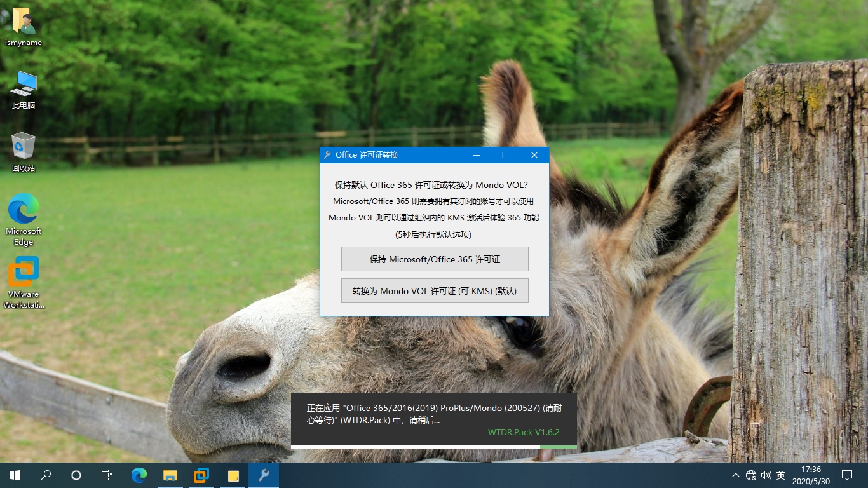Open Task View in taskbar
The height and width of the screenshot is (488, 868).
tap(107, 475)
